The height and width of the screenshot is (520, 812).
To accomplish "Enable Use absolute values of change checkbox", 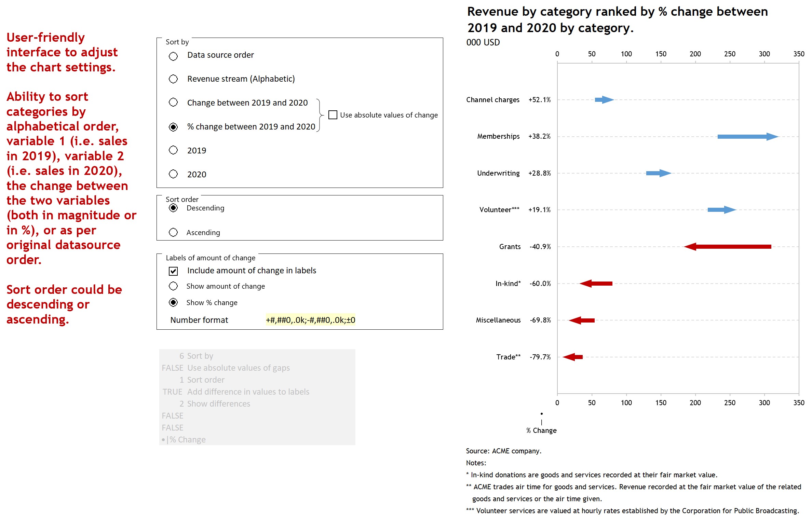I will click(x=333, y=115).
